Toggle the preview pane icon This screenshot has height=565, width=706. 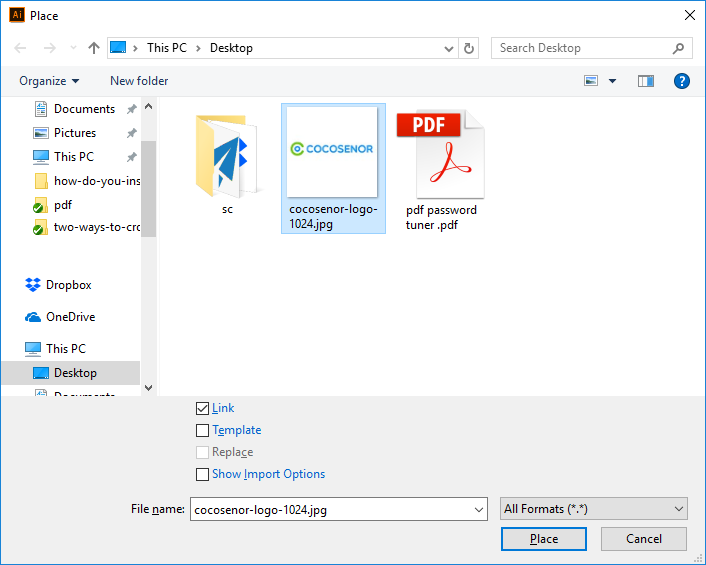646,81
